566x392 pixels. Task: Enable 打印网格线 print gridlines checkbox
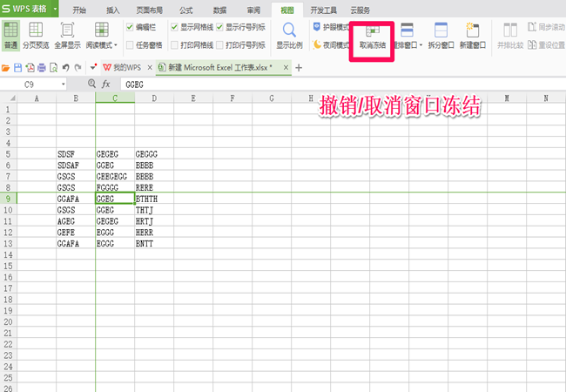coord(174,45)
